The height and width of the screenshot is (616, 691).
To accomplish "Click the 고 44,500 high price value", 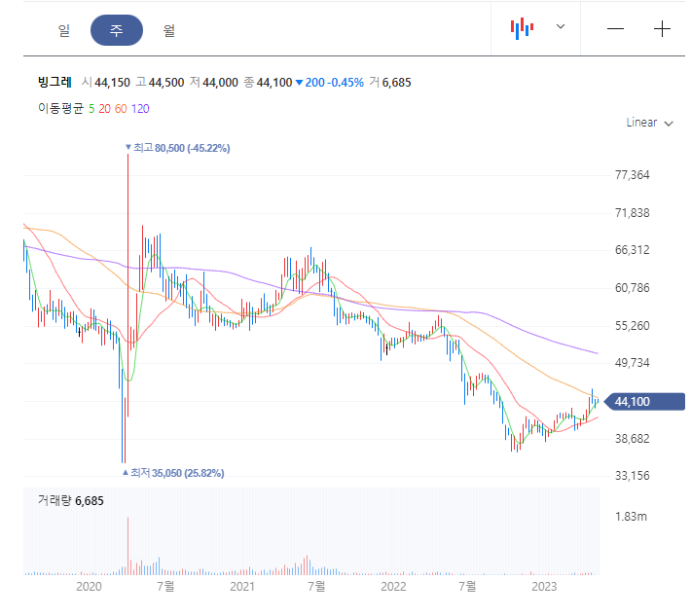I will (160, 83).
